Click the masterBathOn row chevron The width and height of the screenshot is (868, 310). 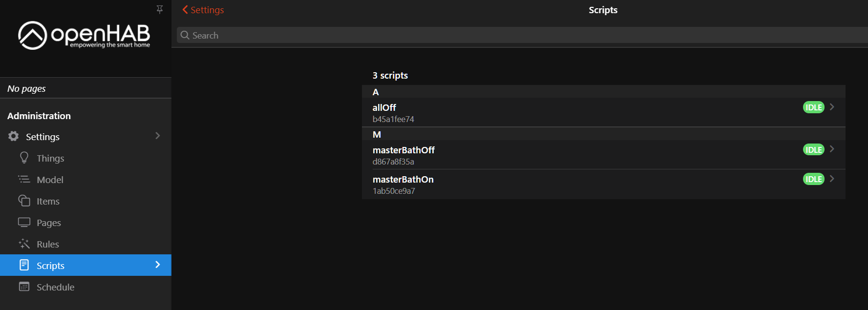tap(832, 179)
